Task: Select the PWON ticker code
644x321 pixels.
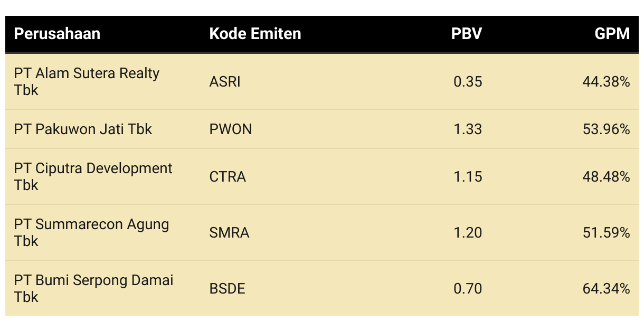Action: tap(231, 129)
